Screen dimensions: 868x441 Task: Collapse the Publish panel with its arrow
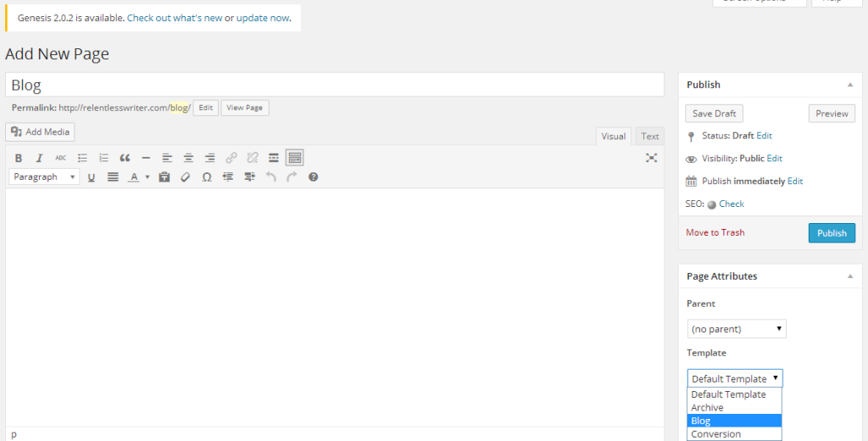tap(849, 85)
